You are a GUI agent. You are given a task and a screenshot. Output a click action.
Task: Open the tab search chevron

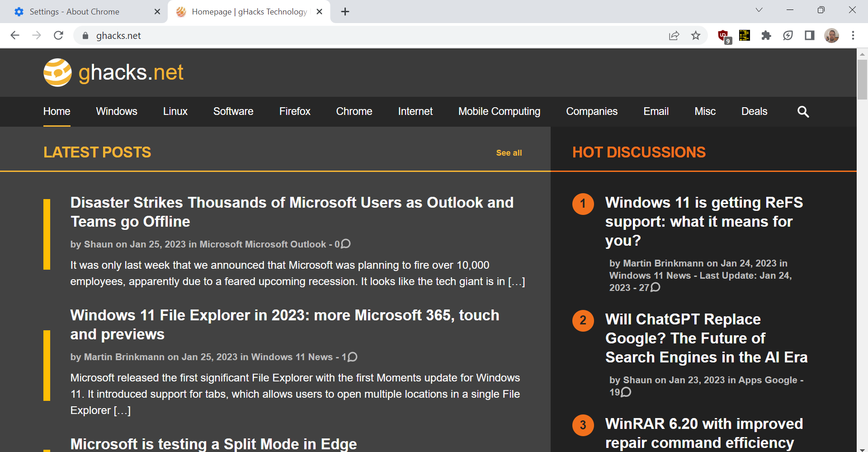(759, 10)
